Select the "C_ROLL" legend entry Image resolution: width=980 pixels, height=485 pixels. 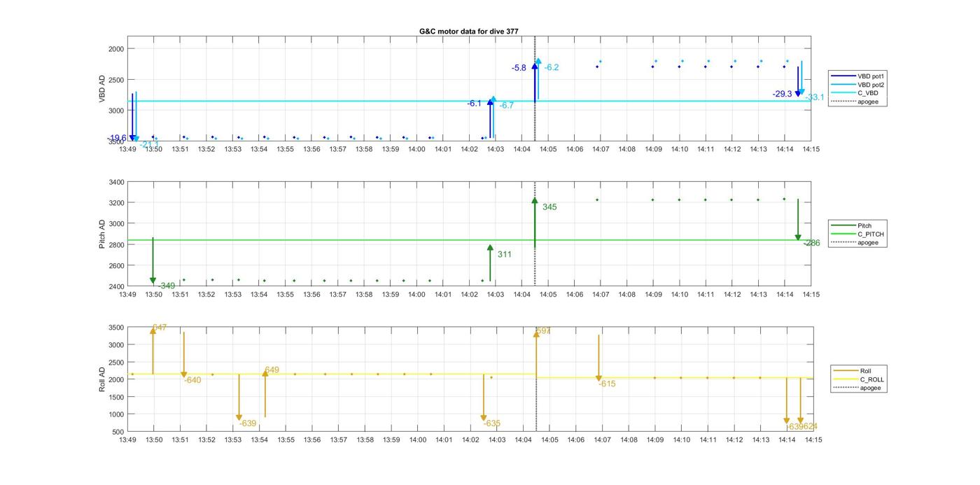coord(858,379)
